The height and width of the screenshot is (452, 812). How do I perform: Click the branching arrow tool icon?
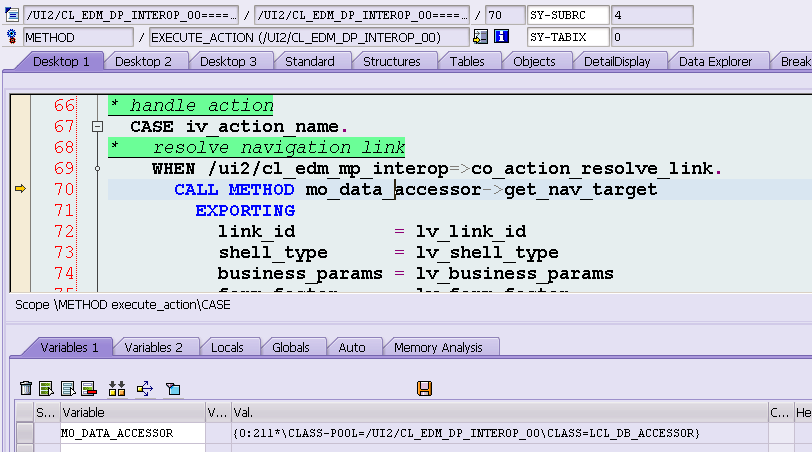click(x=145, y=388)
